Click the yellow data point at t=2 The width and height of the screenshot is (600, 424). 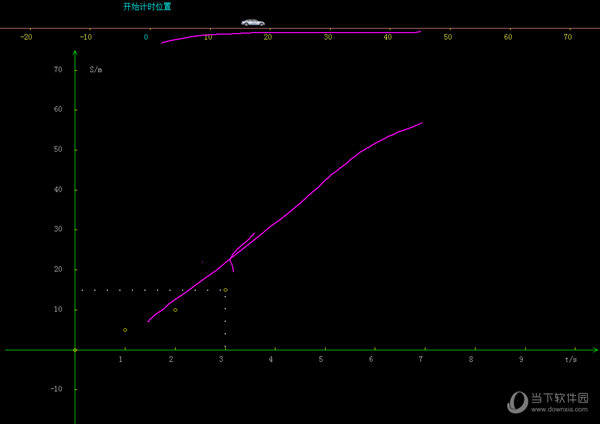point(175,310)
